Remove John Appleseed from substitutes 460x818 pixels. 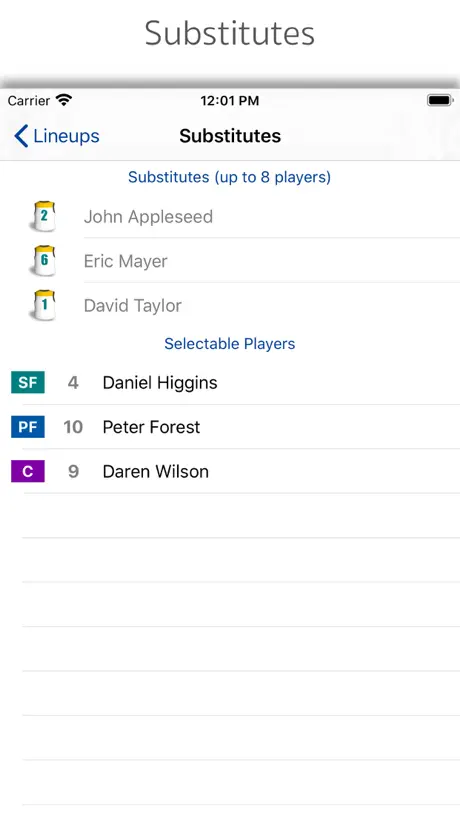(x=230, y=216)
